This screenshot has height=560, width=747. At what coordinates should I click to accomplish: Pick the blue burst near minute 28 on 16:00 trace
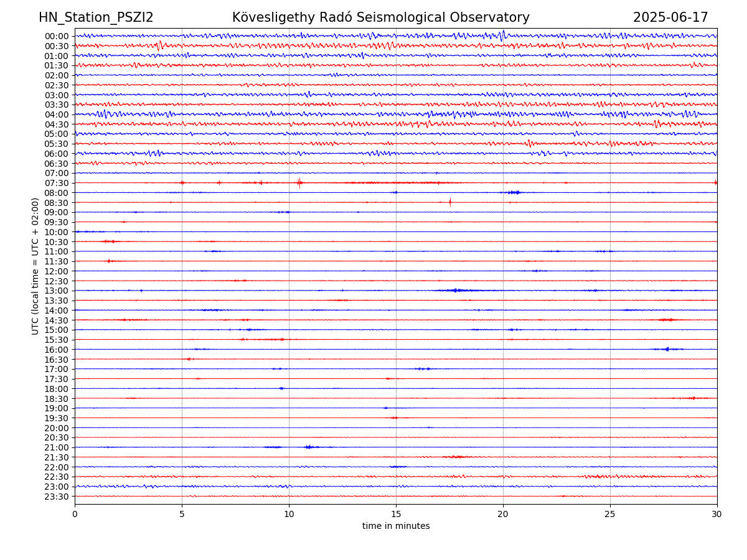(667, 349)
